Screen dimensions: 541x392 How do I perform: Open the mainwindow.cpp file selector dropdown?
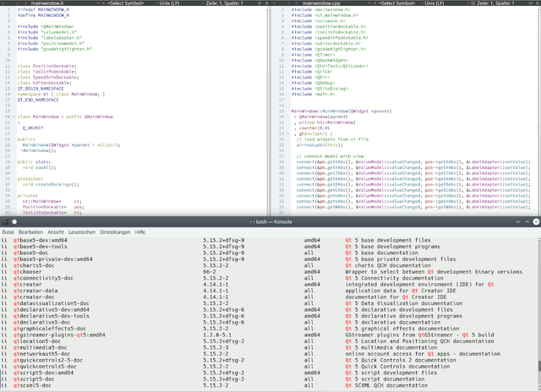(336, 3)
